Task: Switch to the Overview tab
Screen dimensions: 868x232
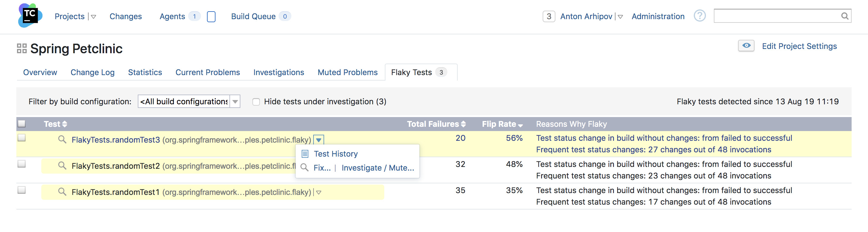Action: coord(40,72)
